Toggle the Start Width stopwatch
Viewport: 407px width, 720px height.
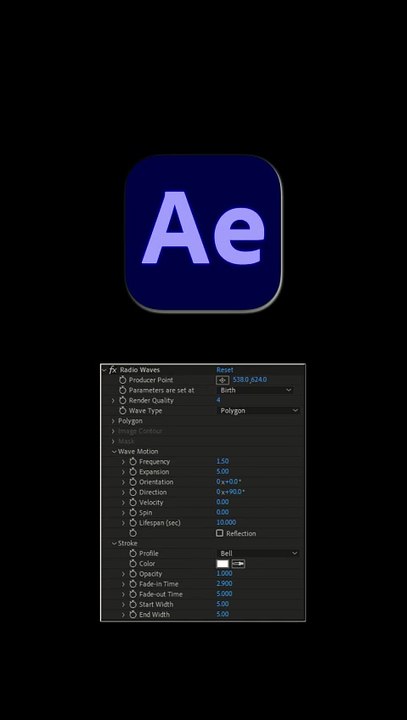133,604
